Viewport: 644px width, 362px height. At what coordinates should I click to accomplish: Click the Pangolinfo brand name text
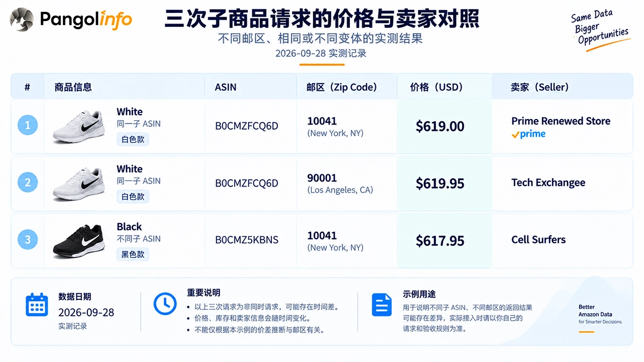(86, 20)
